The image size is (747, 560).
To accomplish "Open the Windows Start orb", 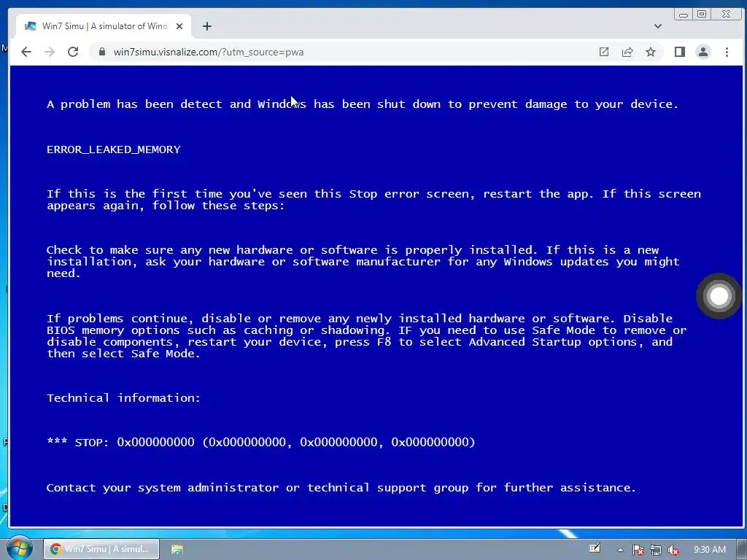I will [19, 549].
